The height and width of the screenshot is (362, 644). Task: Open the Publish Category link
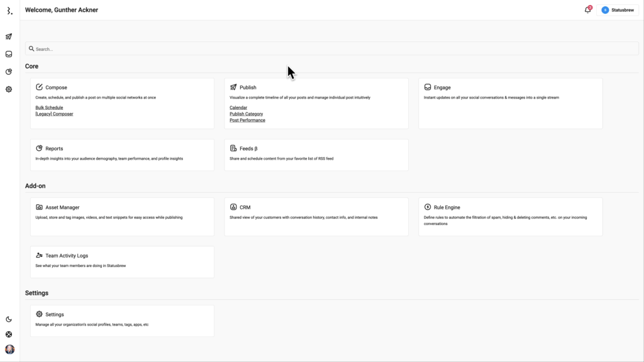246,114
